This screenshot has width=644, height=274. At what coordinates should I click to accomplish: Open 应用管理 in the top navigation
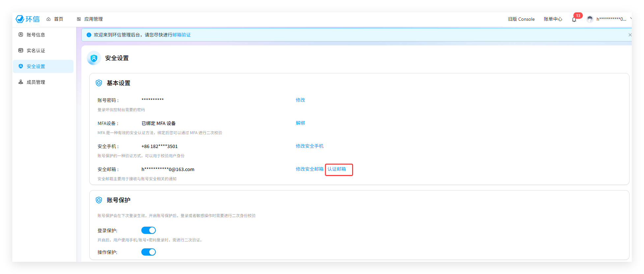coord(90,19)
